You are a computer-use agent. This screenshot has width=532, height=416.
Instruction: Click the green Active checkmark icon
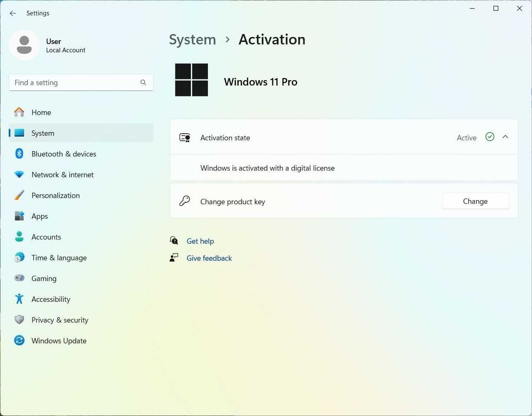coord(490,137)
